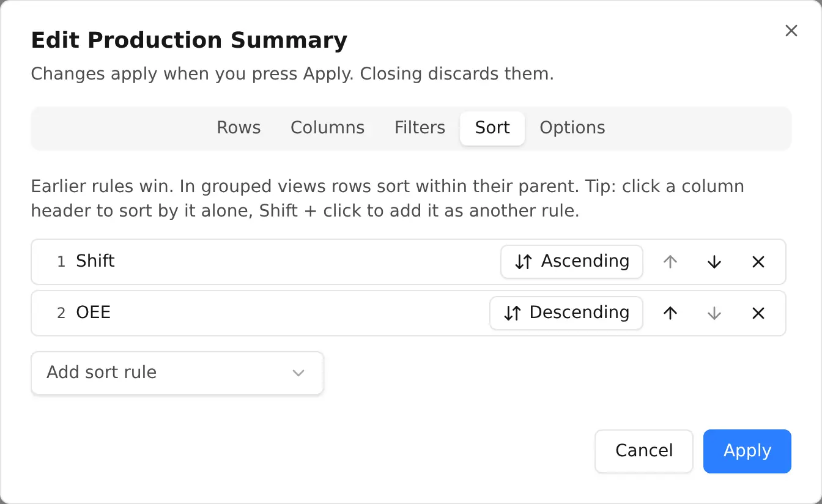The height and width of the screenshot is (504, 822).
Task: Toggle OEE sort direction from Descending
Action: 566,313
